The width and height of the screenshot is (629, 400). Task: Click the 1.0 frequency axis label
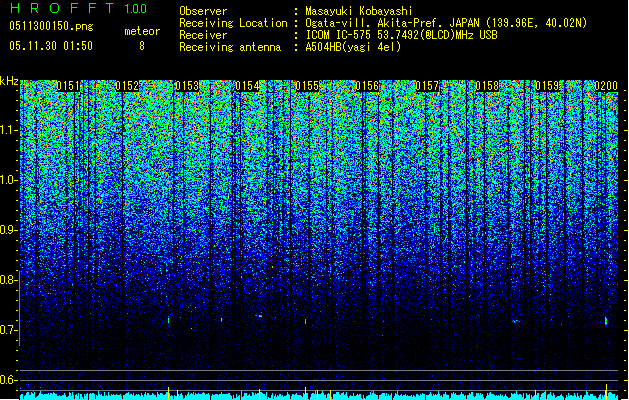pos(8,181)
